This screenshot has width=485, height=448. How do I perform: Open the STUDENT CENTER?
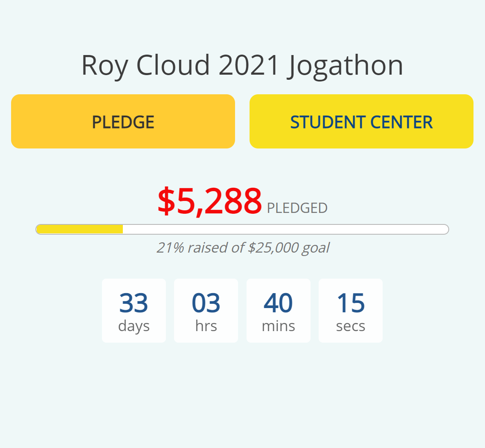(361, 122)
